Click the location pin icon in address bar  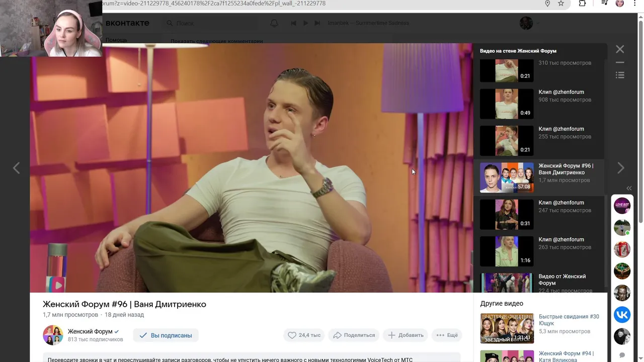547,4
